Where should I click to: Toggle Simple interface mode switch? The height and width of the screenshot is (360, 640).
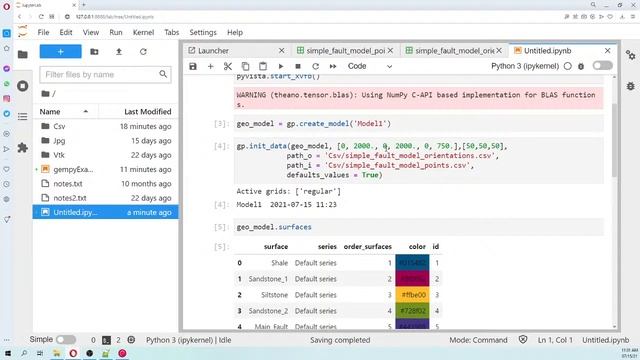point(66,340)
